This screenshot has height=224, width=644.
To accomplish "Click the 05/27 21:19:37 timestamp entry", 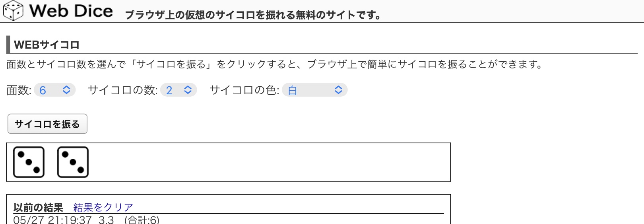I will pos(52,220).
